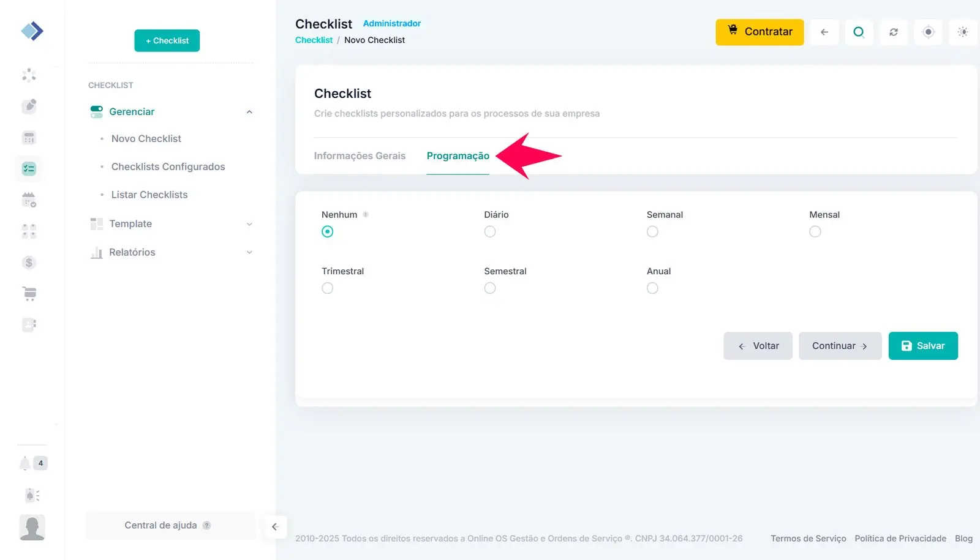
Task: Collapse the Gerenciar menu section
Action: point(249,112)
